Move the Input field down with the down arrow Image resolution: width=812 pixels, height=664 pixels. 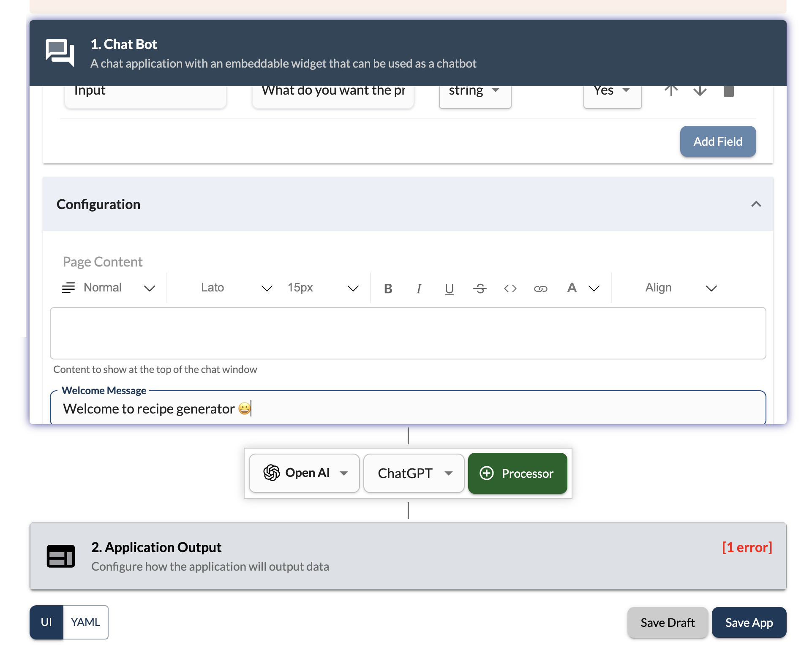[x=700, y=90]
